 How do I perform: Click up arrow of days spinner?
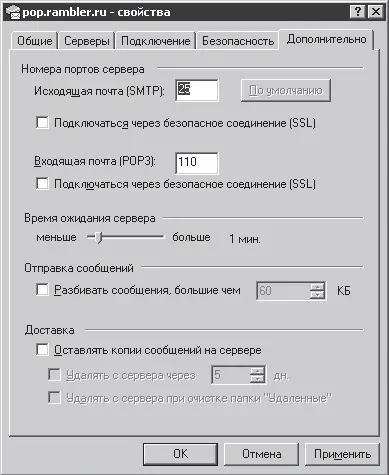point(257,371)
